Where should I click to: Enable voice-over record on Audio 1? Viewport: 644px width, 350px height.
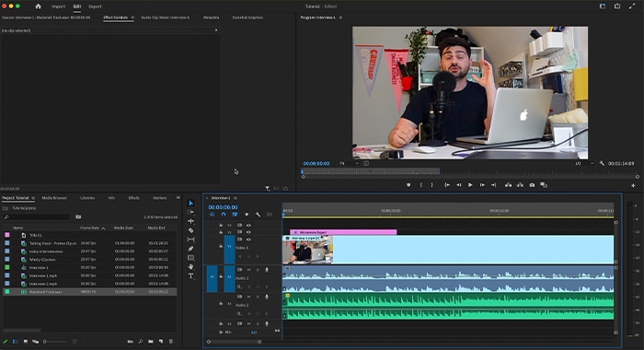click(267, 270)
